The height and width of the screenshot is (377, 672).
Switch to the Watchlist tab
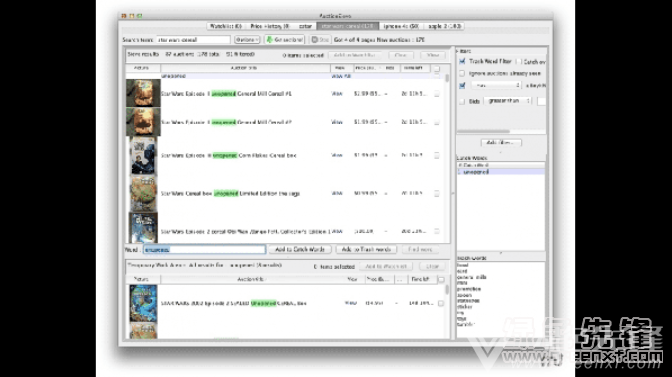click(x=226, y=26)
